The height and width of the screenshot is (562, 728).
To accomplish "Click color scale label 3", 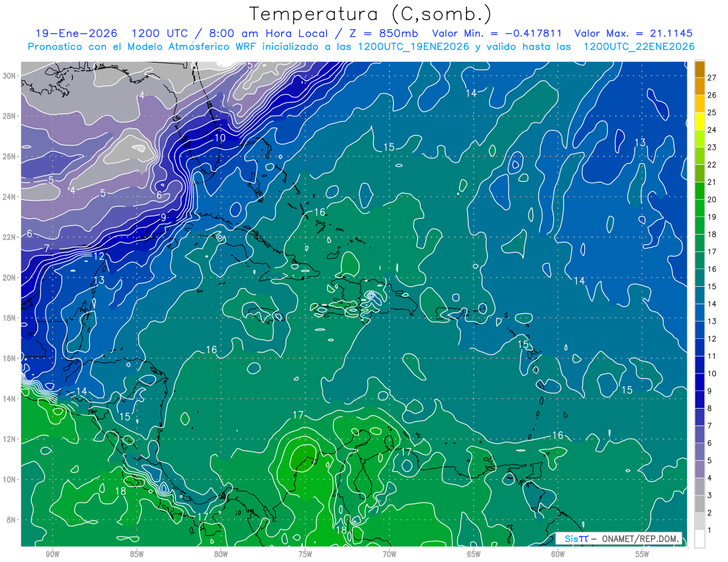I will point(709,495).
